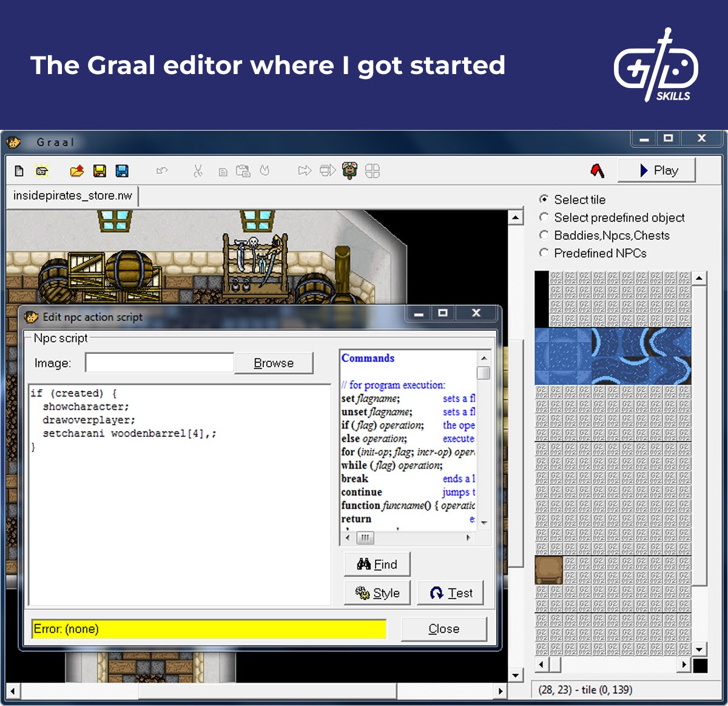Click level view scroll-up arrow
The height and width of the screenshot is (706, 728).
[x=515, y=217]
